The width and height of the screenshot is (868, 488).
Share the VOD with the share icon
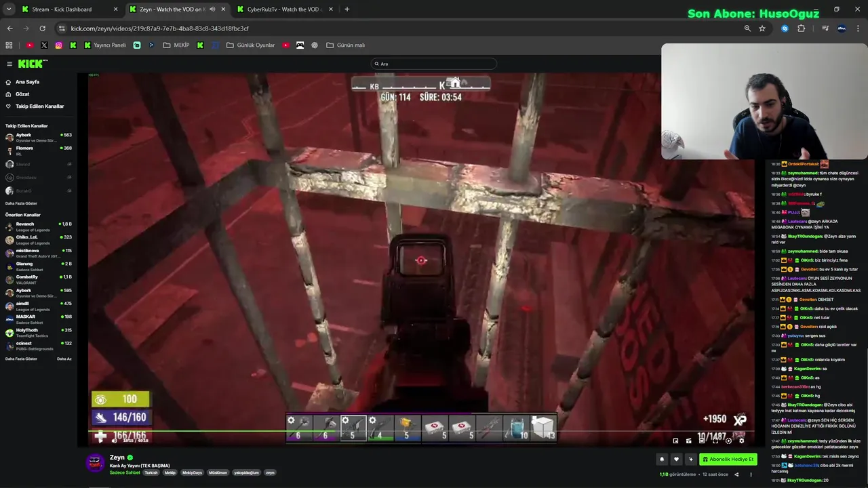(736, 474)
